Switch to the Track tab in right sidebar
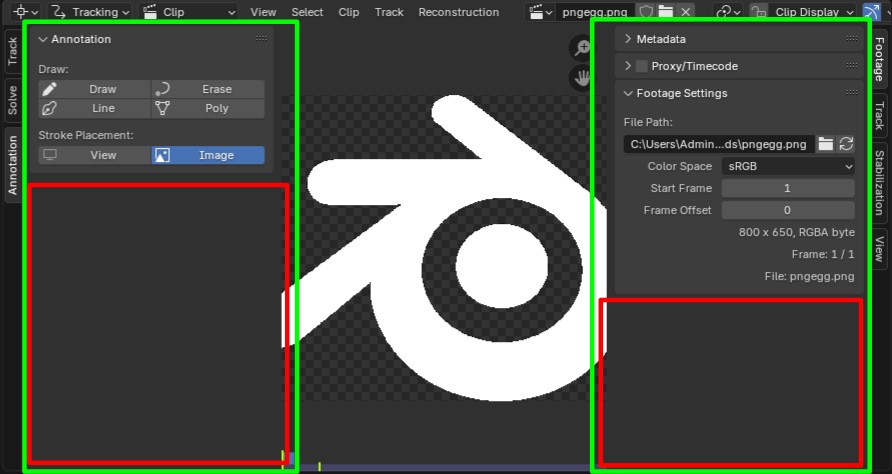The width and height of the screenshot is (892, 474). [x=879, y=115]
